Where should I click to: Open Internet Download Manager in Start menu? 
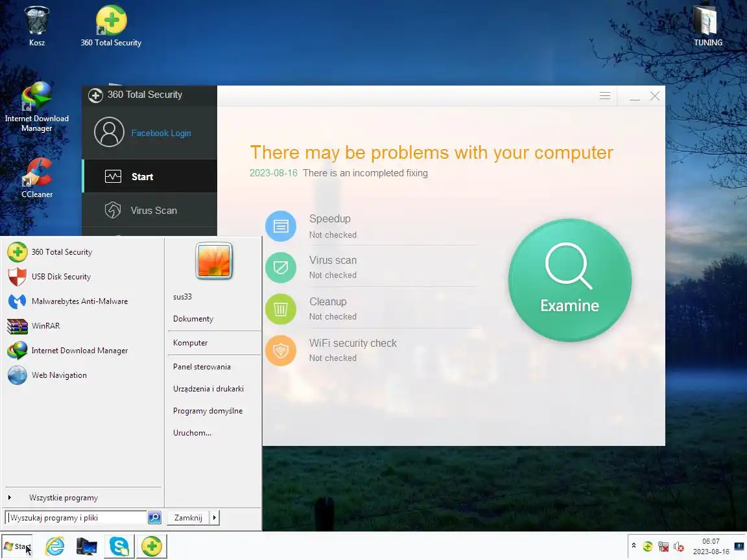pos(83,351)
